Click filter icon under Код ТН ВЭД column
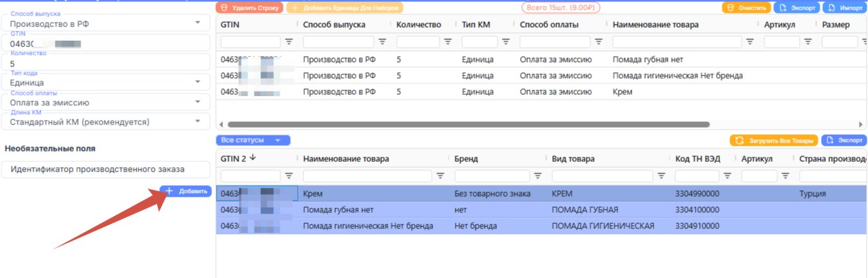Viewport: 868px width, 278px height. [x=728, y=175]
